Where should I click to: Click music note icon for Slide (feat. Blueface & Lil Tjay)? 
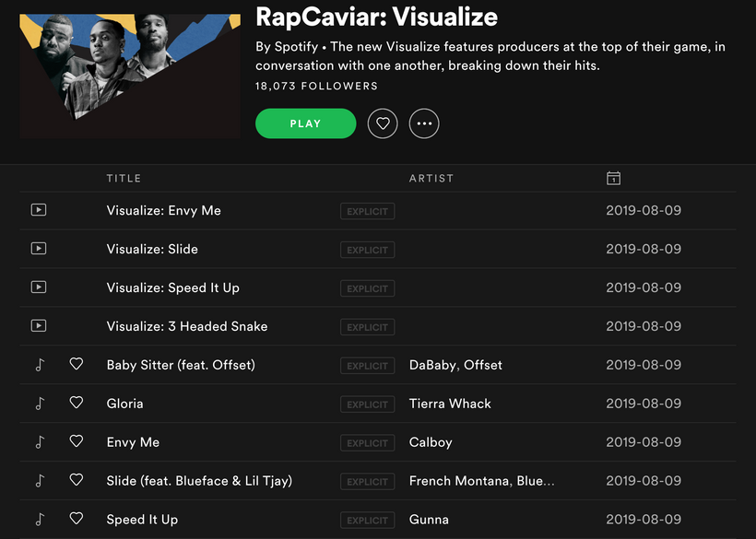pyautogui.click(x=40, y=480)
